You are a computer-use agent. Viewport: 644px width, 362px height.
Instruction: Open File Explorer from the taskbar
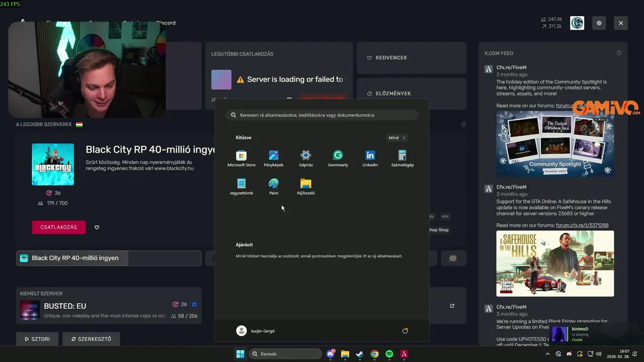(x=345, y=354)
